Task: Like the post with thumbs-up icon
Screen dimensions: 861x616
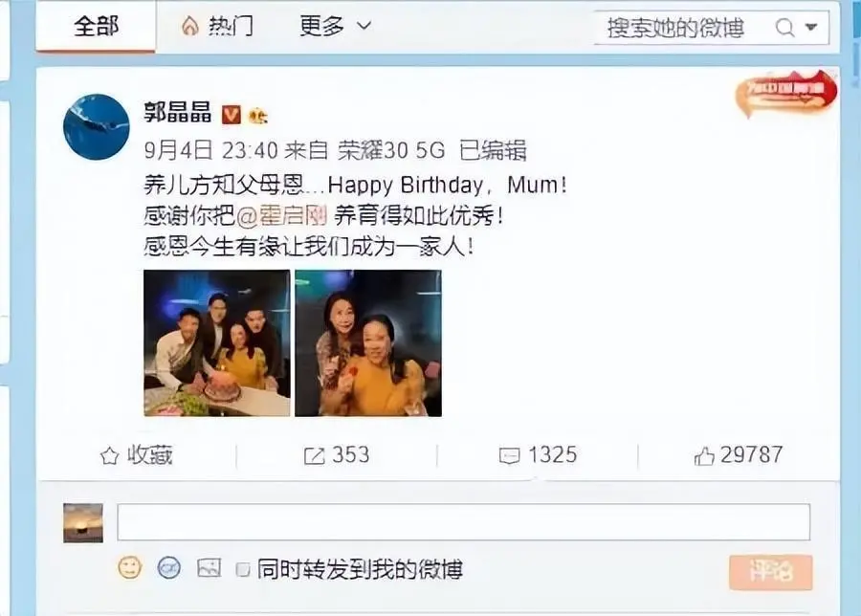Action: (x=704, y=455)
